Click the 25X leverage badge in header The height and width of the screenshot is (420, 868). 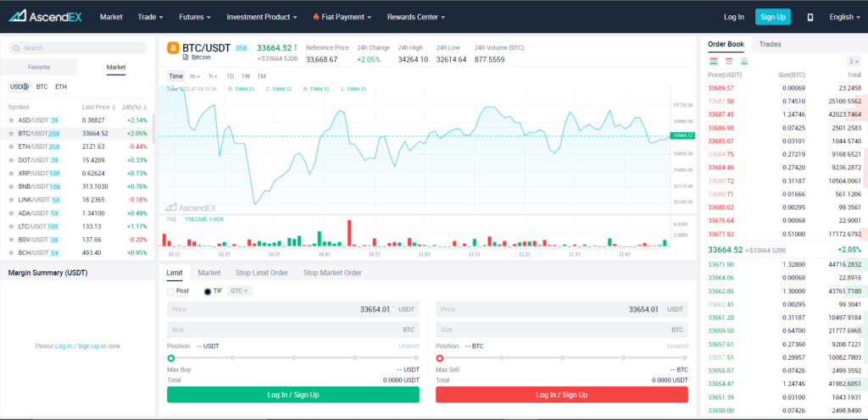click(x=242, y=48)
